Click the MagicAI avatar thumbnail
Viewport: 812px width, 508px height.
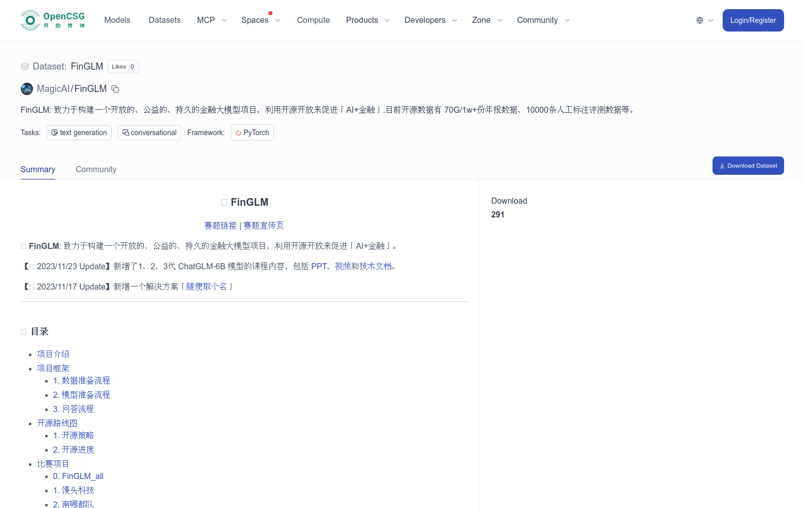pos(26,89)
